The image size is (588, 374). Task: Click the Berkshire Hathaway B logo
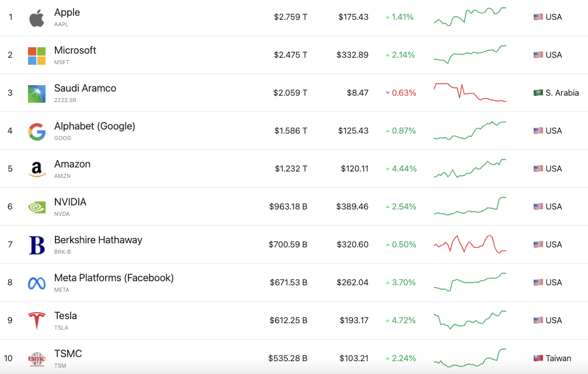pyautogui.click(x=37, y=245)
